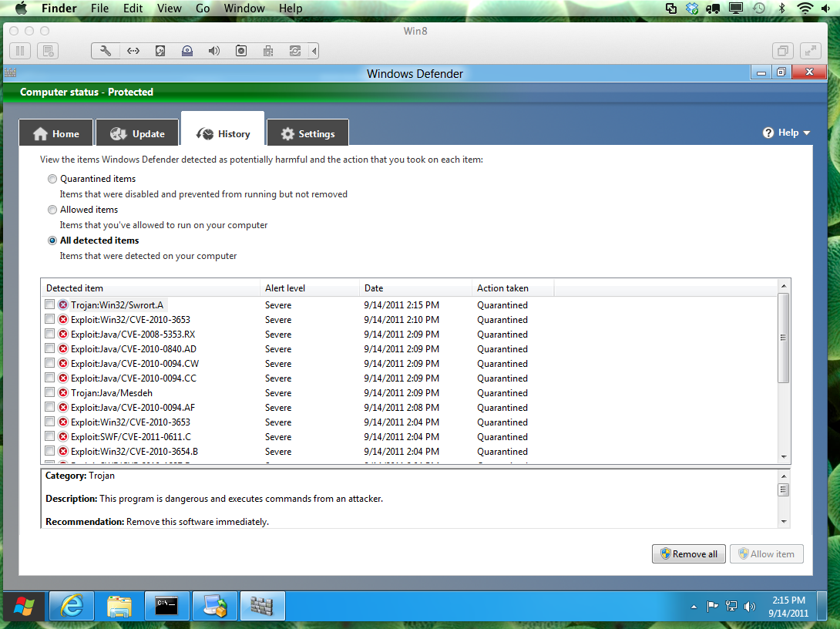
Task: Click the Bluetooth menu bar icon
Action: [781, 8]
